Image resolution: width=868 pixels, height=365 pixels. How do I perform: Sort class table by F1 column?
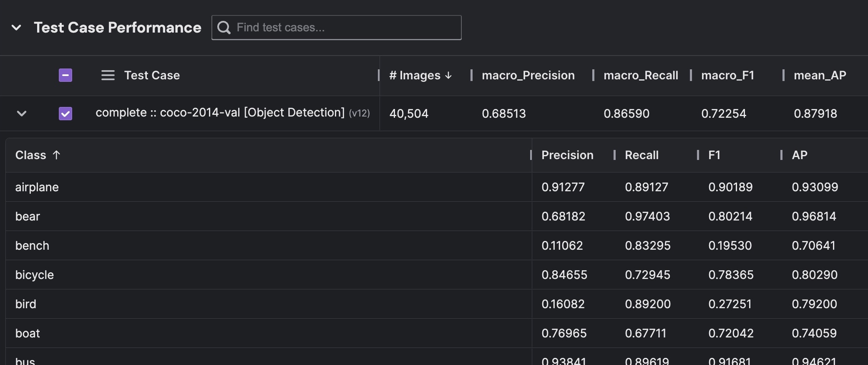pyautogui.click(x=714, y=155)
